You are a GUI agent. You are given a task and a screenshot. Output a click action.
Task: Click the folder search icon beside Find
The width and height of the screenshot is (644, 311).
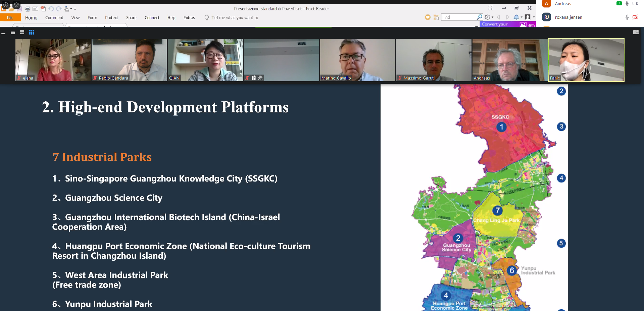(x=436, y=17)
